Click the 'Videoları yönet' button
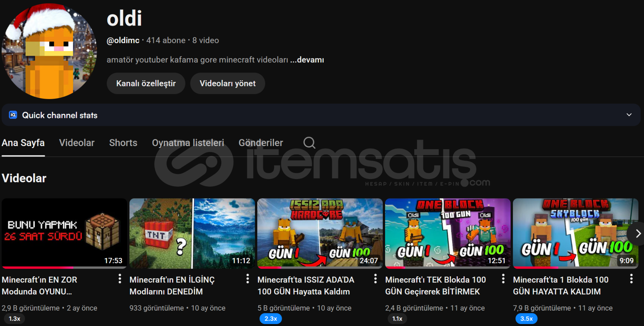The width and height of the screenshot is (644, 326). click(x=227, y=83)
